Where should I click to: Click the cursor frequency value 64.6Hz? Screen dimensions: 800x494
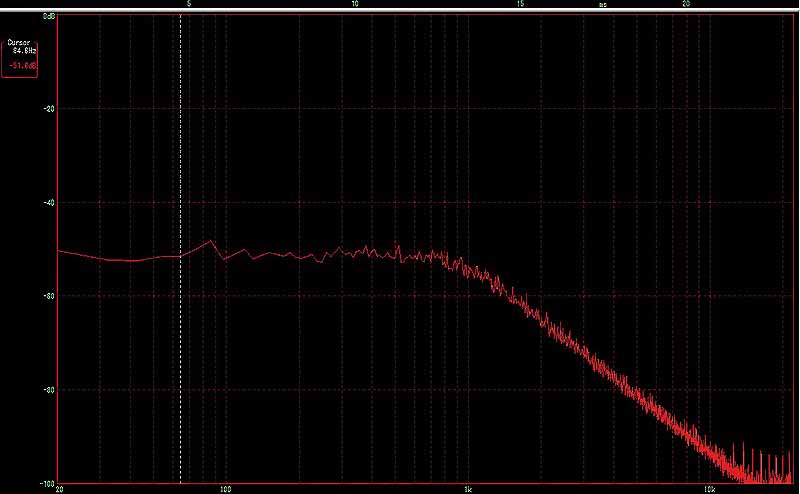pyautogui.click(x=24, y=49)
